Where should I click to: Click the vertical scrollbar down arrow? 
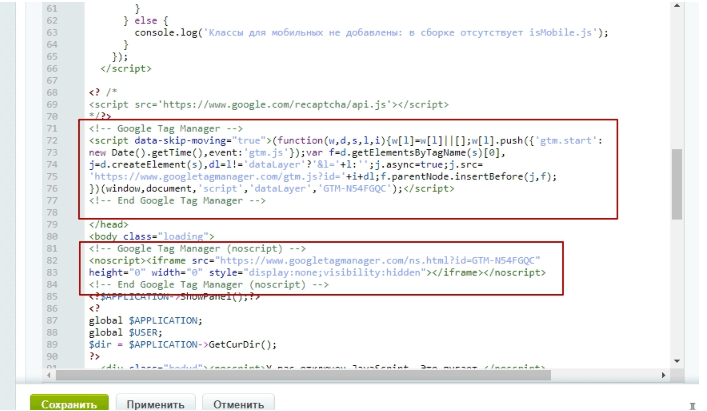677,361
